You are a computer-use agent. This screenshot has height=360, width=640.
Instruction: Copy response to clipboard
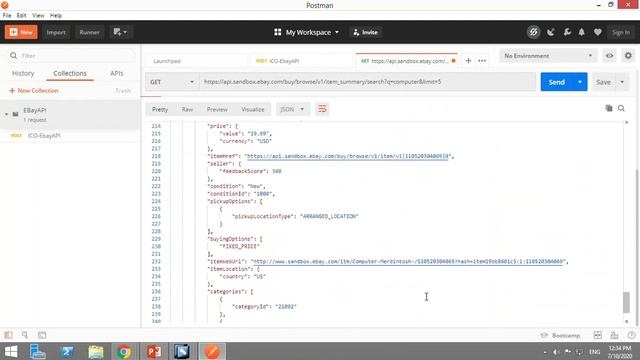(609, 108)
